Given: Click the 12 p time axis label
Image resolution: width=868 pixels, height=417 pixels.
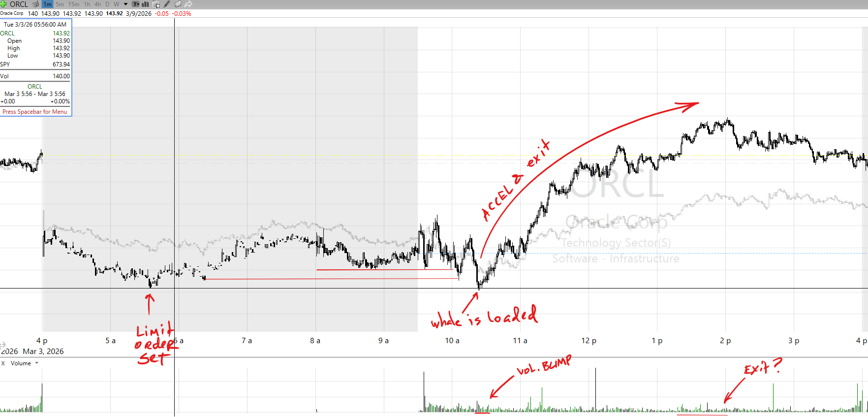Looking at the screenshot, I should [589, 341].
